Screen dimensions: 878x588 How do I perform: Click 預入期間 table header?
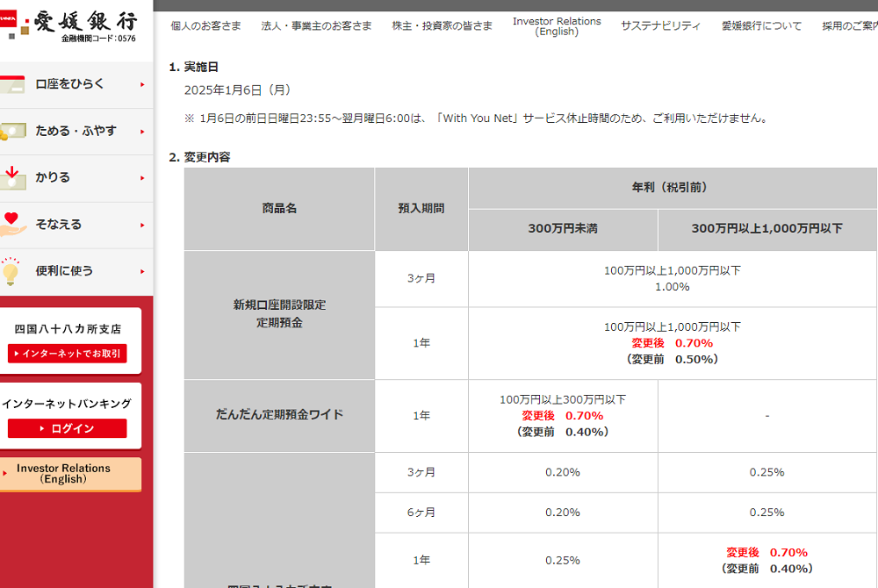[x=421, y=209]
